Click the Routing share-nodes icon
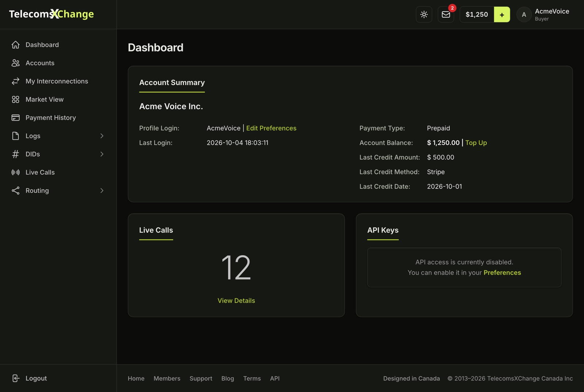Image resolution: width=584 pixels, height=392 pixels. coord(15,190)
